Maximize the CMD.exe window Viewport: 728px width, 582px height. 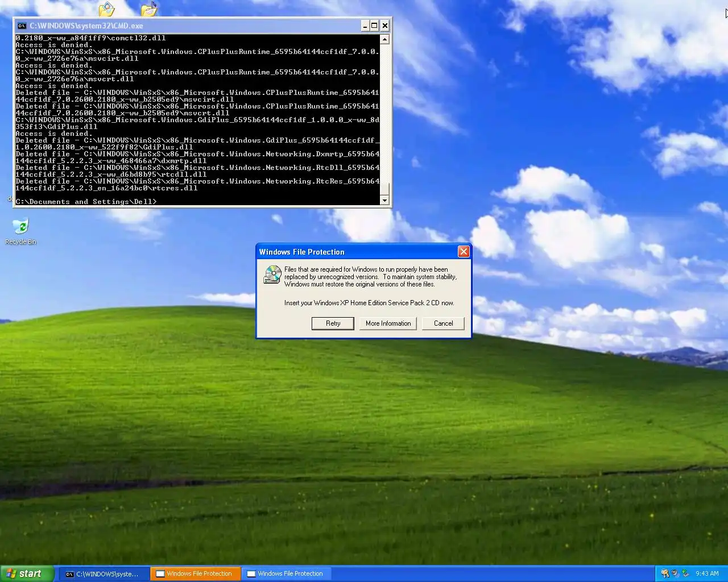(x=374, y=26)
